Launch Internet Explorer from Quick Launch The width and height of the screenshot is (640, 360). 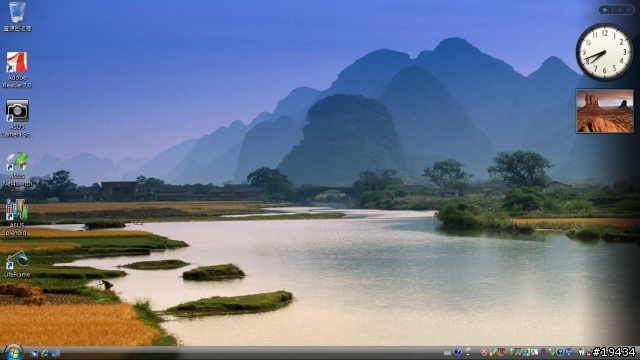coord(45,353)
